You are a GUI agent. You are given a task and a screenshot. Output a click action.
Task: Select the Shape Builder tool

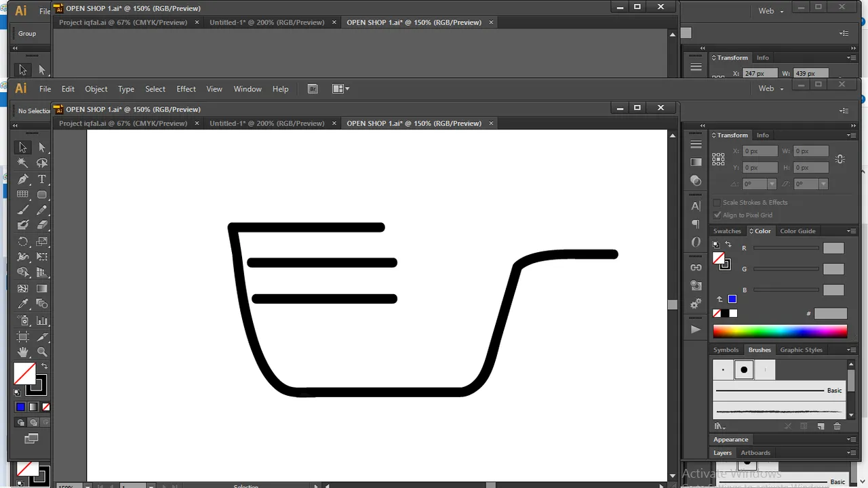tap(22, 272)
